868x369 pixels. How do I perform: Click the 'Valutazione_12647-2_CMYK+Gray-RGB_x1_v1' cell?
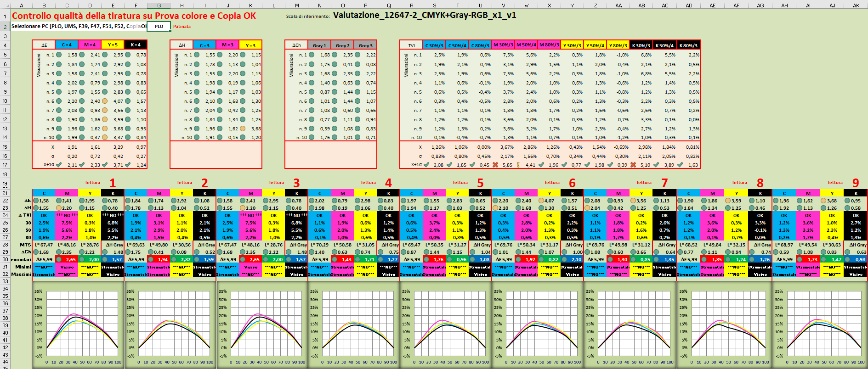(425, 15)
